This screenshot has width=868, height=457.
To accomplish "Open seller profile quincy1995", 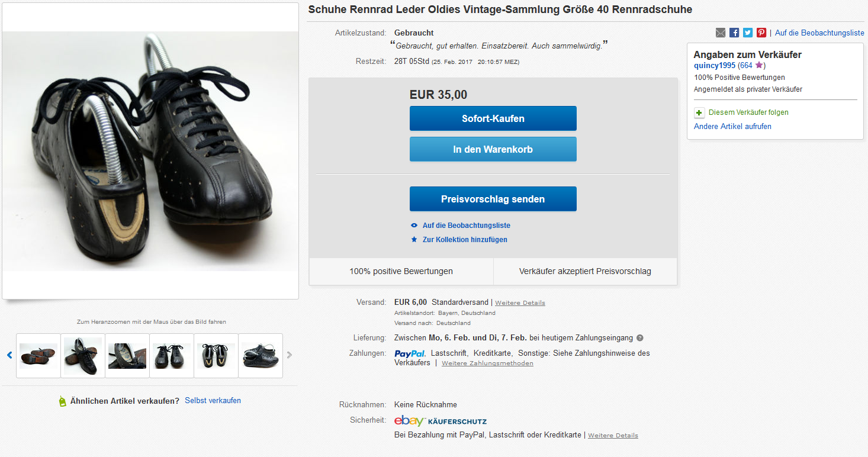I will coord(714,66).
